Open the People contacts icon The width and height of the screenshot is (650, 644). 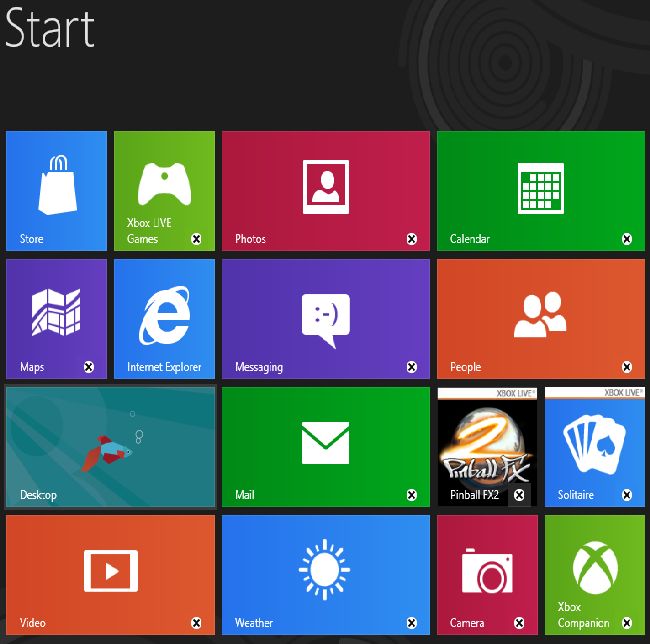pyautogui.click(x=540, y=315)
